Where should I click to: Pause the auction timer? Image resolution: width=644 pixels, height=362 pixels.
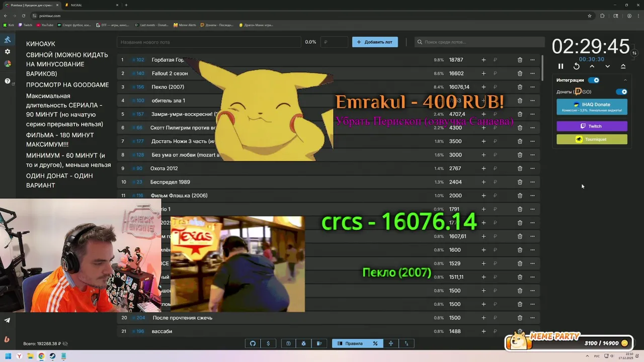(560, 66)
